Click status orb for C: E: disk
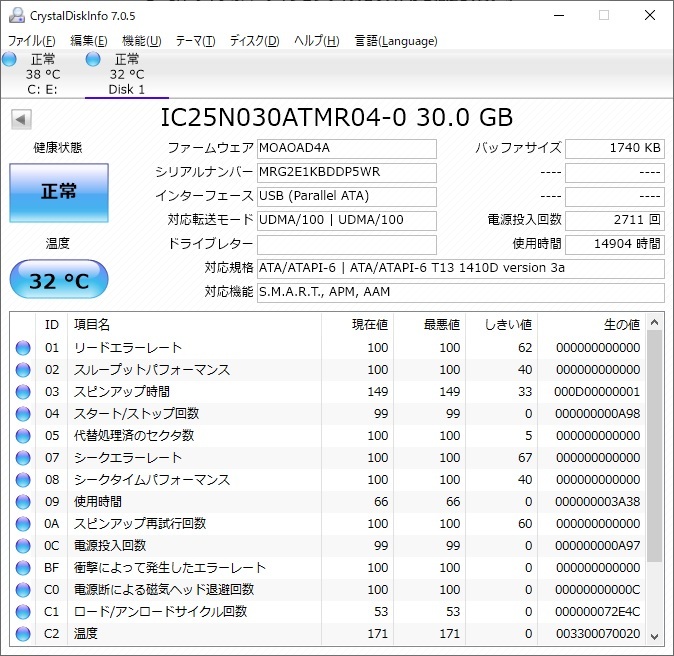 [x=9, y=59]
